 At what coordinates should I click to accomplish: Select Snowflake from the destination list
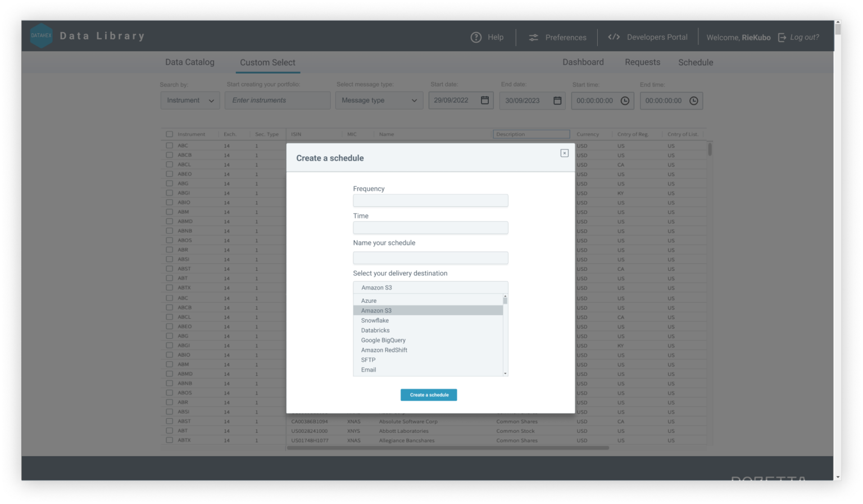pyautogui.click(x=375, y=320)
